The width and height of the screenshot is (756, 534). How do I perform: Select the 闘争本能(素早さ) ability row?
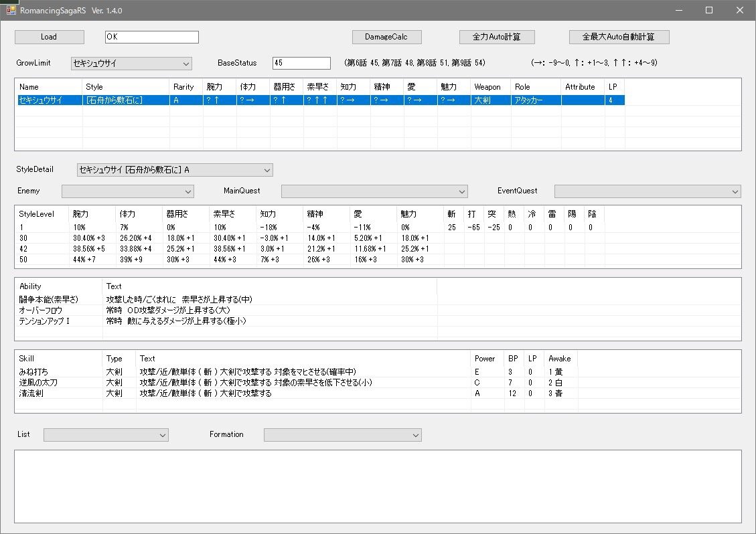point(226,299)
